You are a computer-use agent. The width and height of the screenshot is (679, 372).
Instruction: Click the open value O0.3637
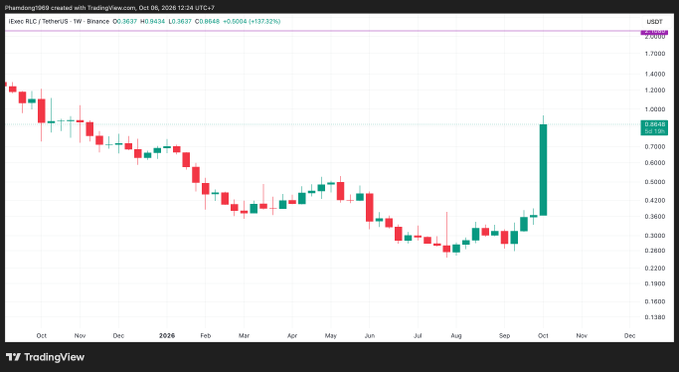[x=125, y=21]
